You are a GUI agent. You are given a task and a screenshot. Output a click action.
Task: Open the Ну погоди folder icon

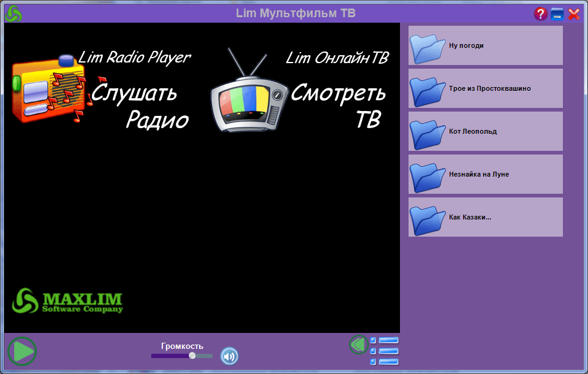(427, 49)
